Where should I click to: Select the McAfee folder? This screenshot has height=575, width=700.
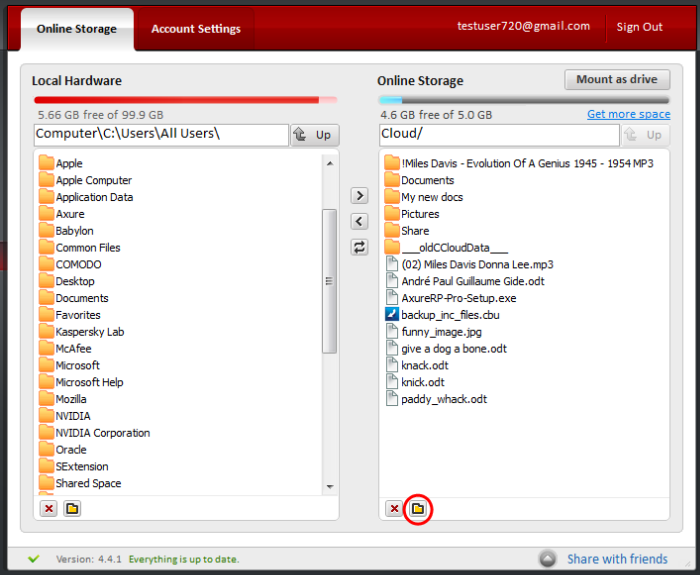[65, 348]
